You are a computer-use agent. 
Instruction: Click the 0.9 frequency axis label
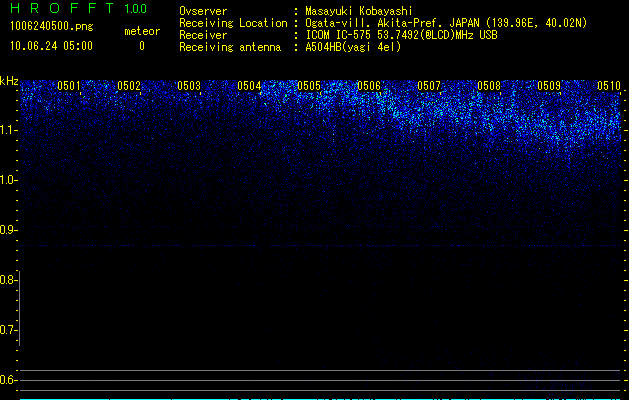point(8,230)
